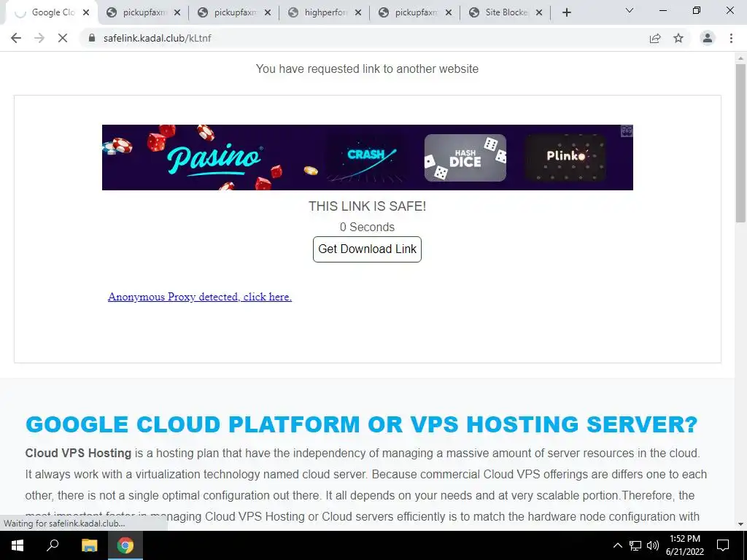View site info via lock icon
Viewport: 747px width, 560px height.
click(x=92, y=38)
